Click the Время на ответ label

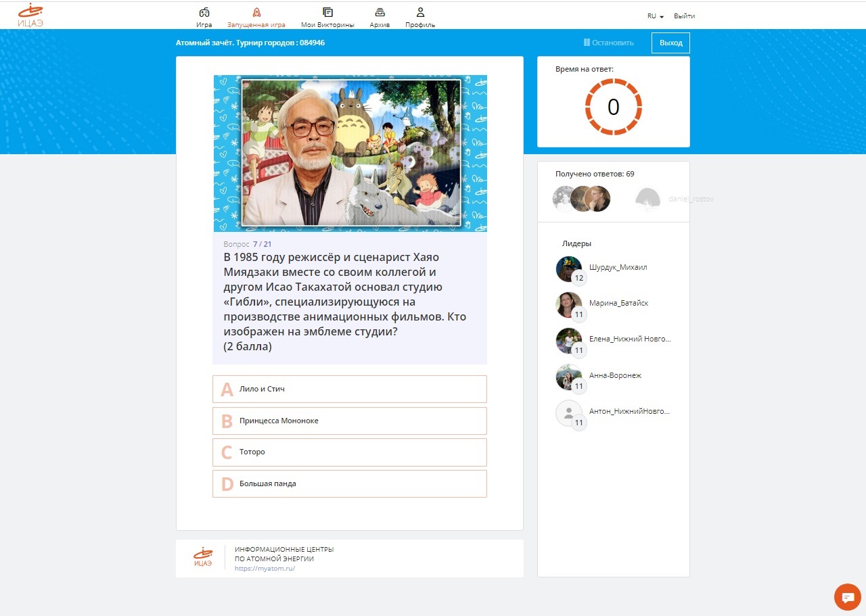585,69
